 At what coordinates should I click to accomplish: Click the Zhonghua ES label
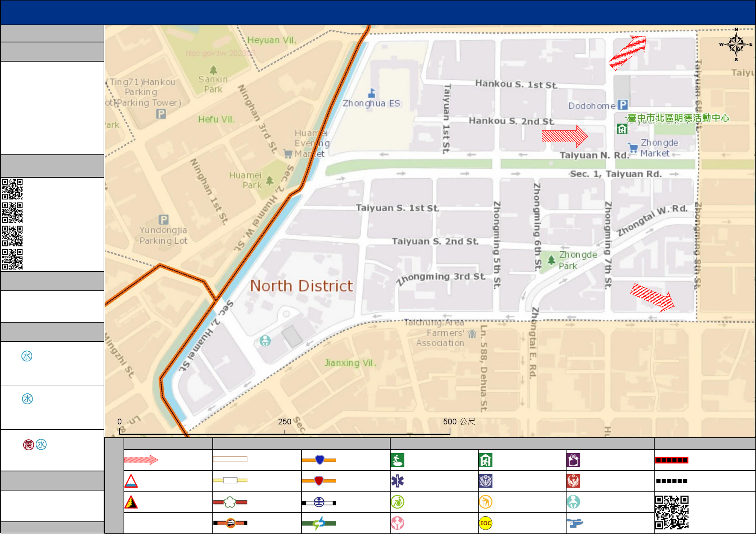(x=371, y=103)
